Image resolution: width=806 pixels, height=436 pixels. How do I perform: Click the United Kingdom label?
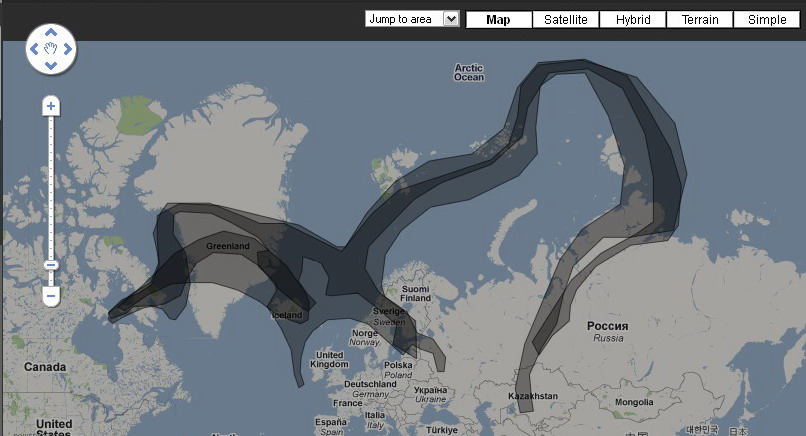329,359
